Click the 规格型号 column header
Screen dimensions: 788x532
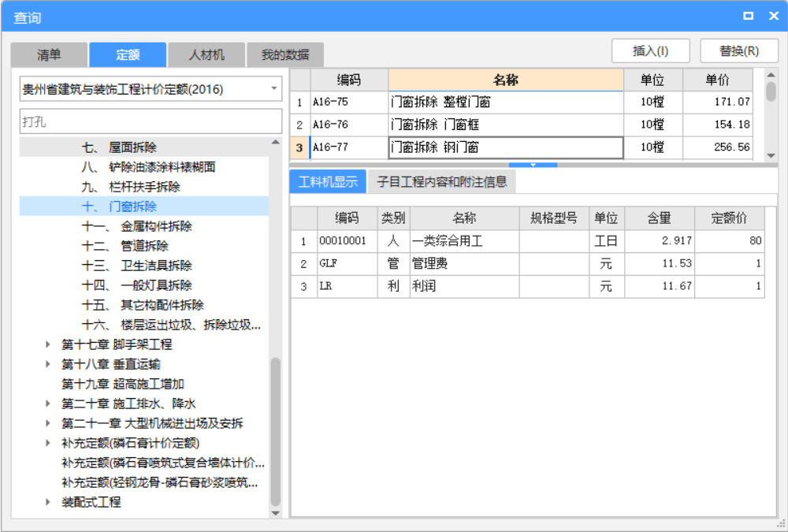pyautogui.click(x=554, y=218)
